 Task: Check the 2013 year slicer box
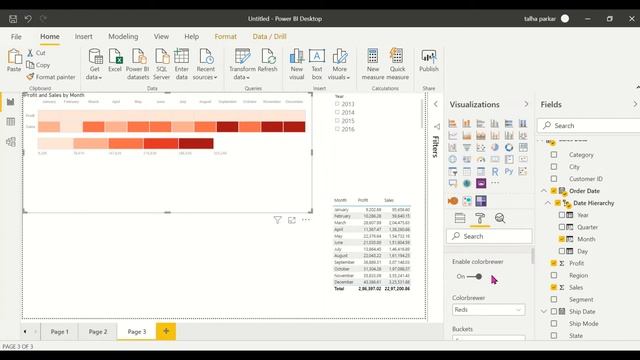point(337,104)
